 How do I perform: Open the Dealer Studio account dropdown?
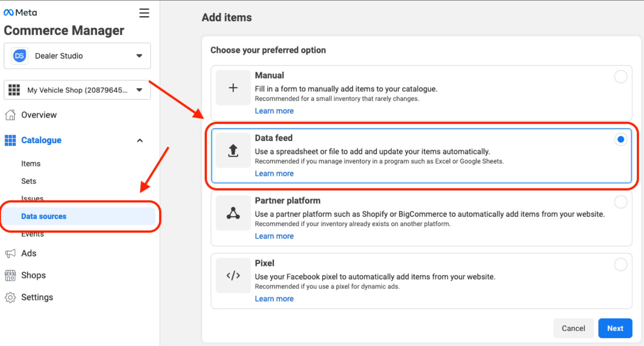77,56
